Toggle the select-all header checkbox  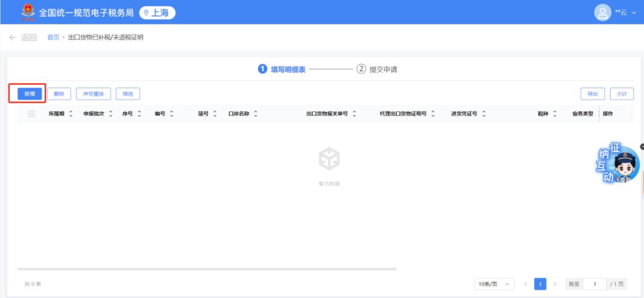[31, 114]
